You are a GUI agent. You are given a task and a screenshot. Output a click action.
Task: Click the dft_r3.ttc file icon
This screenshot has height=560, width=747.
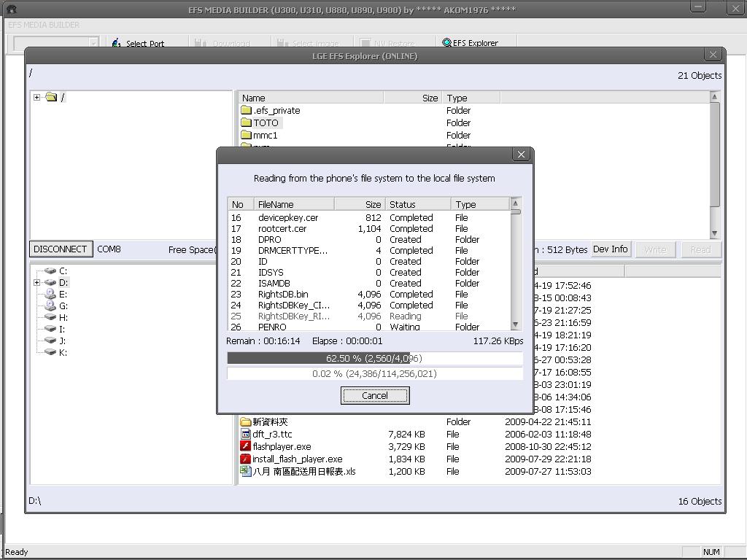tap(245, 434)
